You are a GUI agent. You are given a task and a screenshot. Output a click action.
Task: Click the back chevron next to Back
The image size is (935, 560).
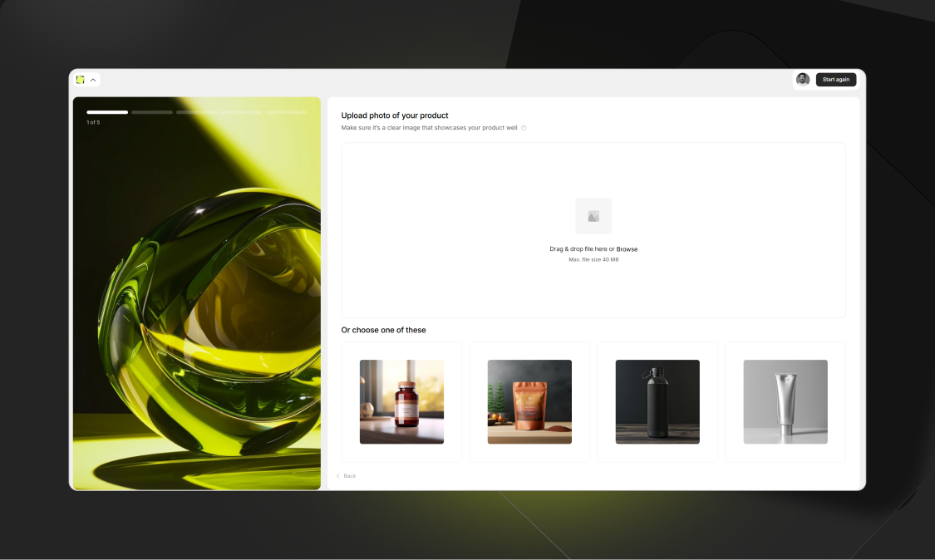pyautogui.click(x=338, y=475)
